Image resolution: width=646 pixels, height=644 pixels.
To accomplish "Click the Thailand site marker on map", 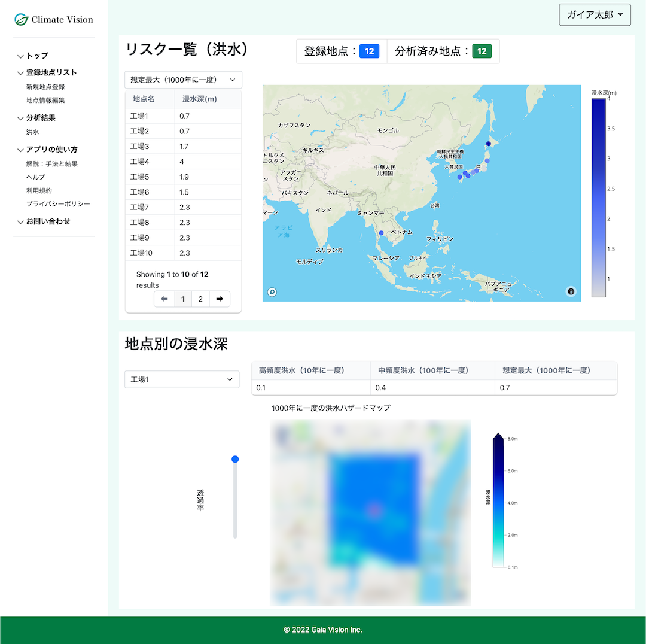I will (381, 233).
